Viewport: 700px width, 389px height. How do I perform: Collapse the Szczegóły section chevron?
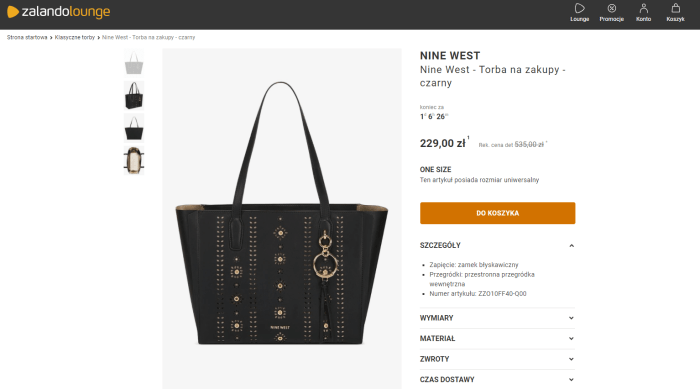click(571, 246)
